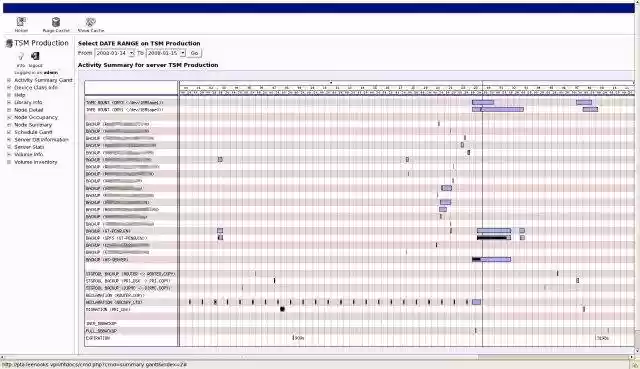Click FULL_DBBACKUP row label

102,331
